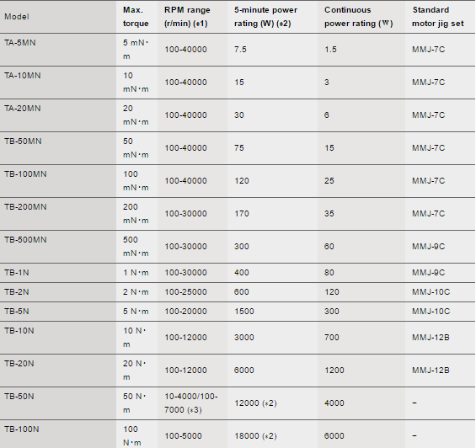The width and height of the screenshot is (476, 448).
Task: Click the 5-minute power rating header
Action: tap(265, 16)
